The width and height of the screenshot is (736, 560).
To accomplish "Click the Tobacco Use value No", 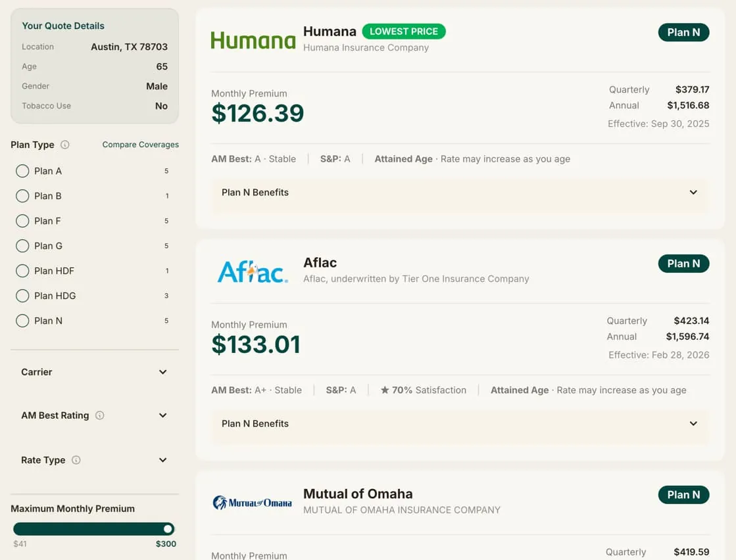I will pos(161,106).
